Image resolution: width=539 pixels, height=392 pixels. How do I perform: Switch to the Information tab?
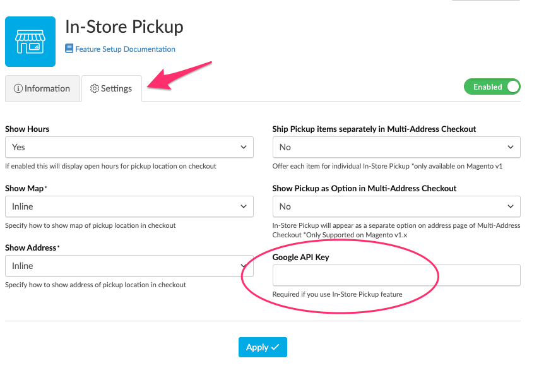[x=42, y=88]
